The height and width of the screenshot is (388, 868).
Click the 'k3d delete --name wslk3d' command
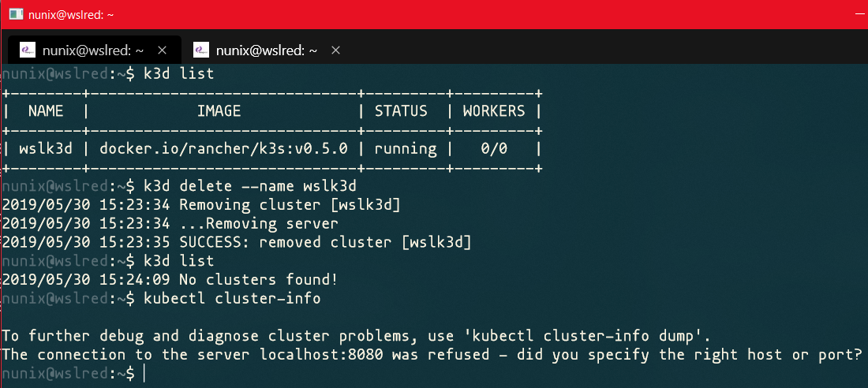point(251,186)
